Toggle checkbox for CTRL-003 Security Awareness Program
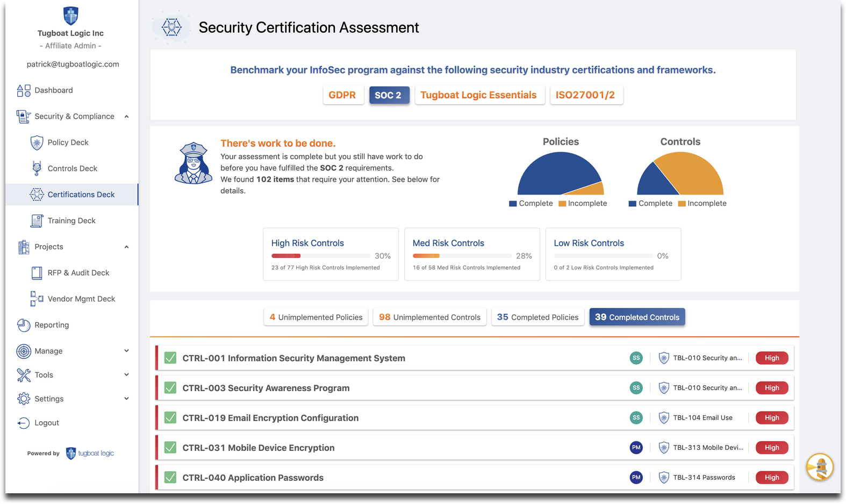This screenshot has width=846, height=504. pyautogui.click(x=170, y=388)
